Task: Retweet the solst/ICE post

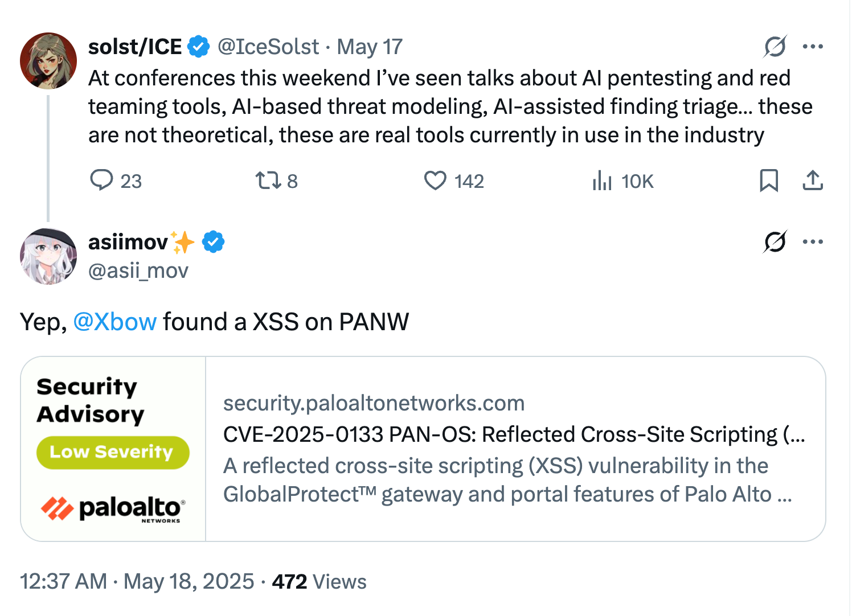Action: point(268,180)
